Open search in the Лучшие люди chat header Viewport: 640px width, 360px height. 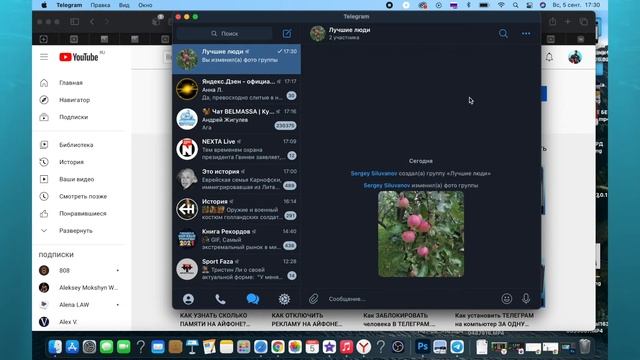click(x=503, y=33)
